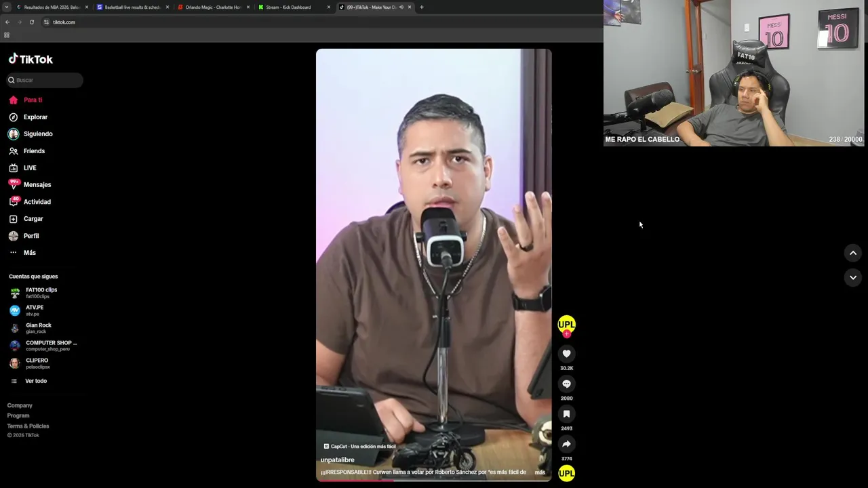Click the Cargar plus icon

pos(13,219)
